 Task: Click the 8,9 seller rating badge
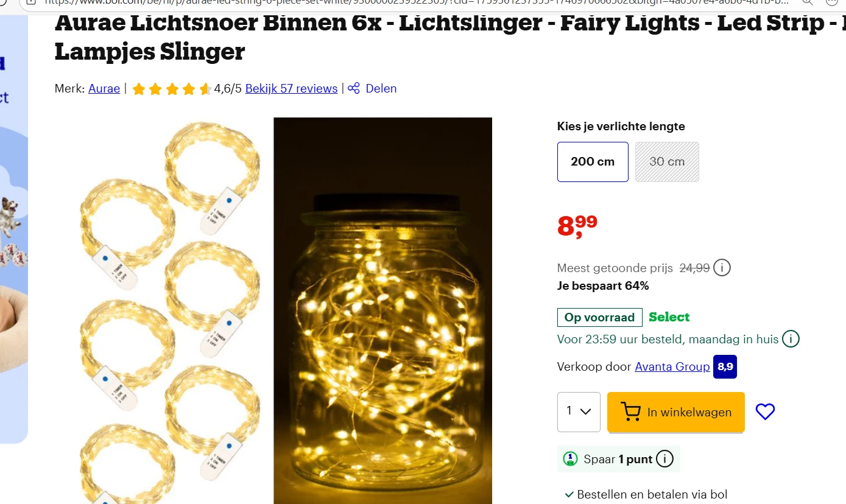click(x=725, y=366)
